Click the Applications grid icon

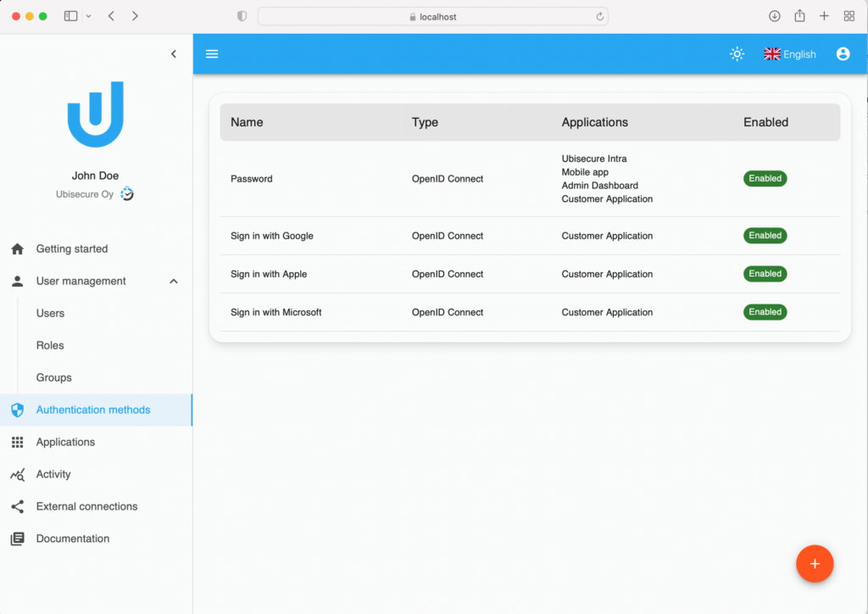(18, 442)
